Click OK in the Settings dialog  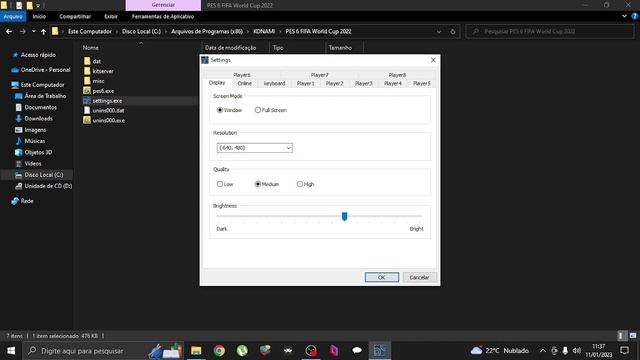click(x=382, y=277)
